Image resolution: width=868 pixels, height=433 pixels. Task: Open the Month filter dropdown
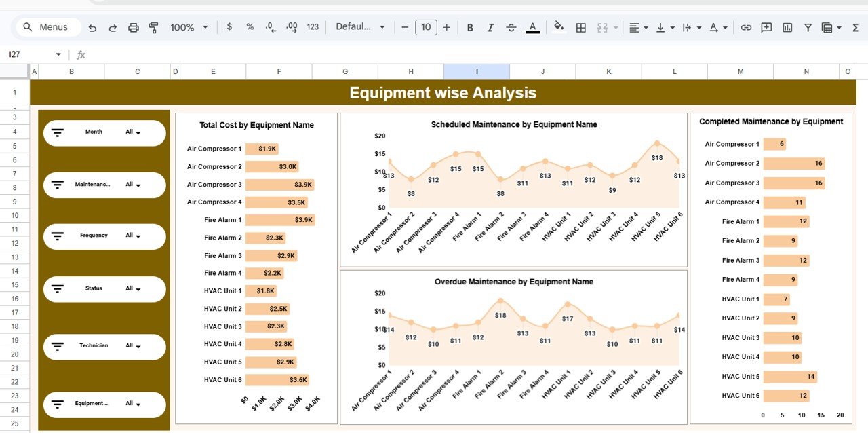click(x=139, y=132)
